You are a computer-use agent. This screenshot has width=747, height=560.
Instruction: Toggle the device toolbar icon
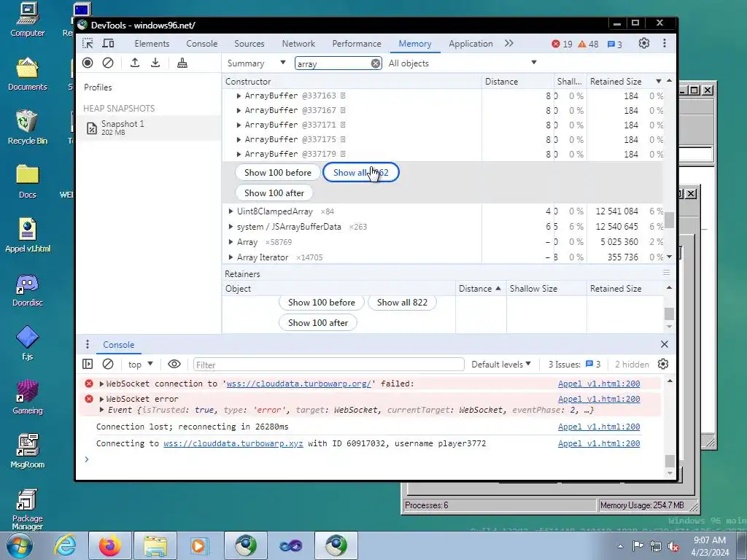coord(109,43)
